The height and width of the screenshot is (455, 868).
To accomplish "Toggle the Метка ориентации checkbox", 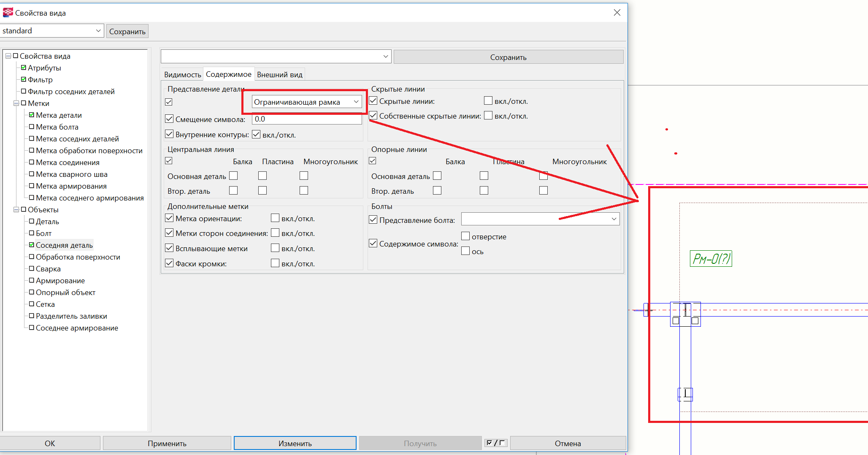I will pos(169,218).
